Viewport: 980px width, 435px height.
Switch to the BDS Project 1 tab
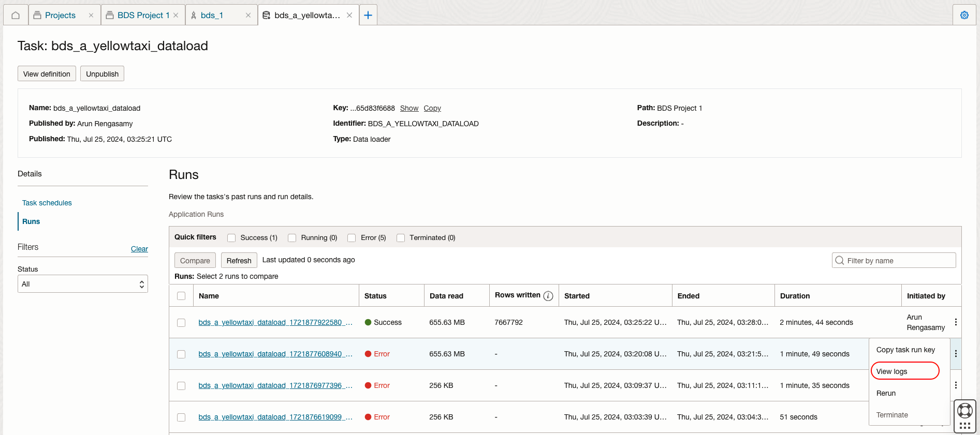(143, 16)
